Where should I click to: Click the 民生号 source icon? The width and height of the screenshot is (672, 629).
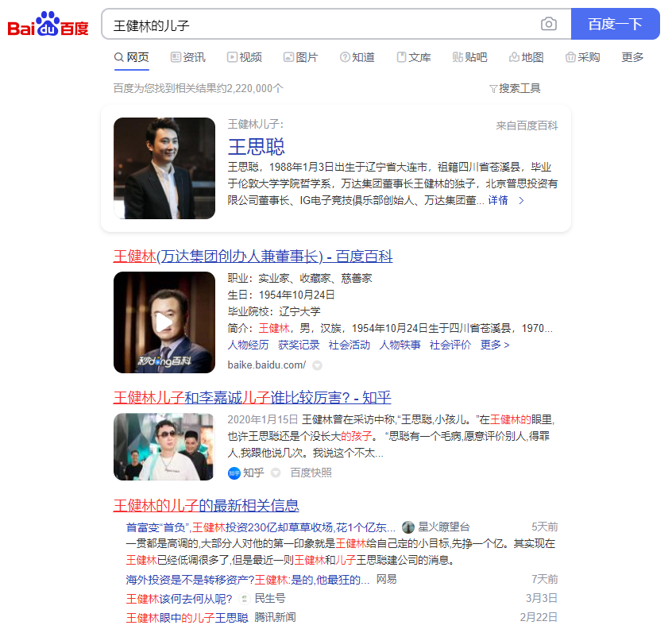point(245,599)
